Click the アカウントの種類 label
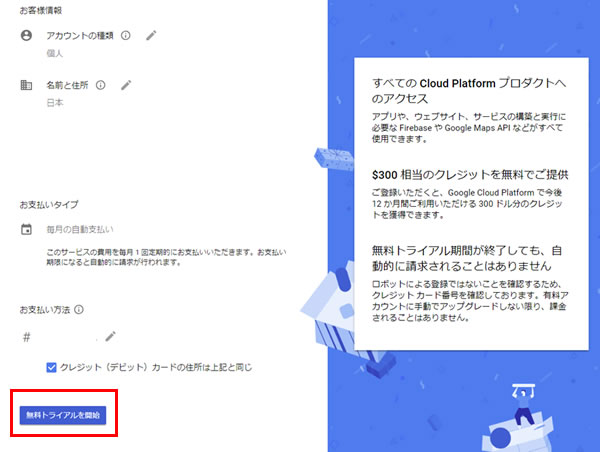Viewport: 600px width, 452px height. [80, 36]
